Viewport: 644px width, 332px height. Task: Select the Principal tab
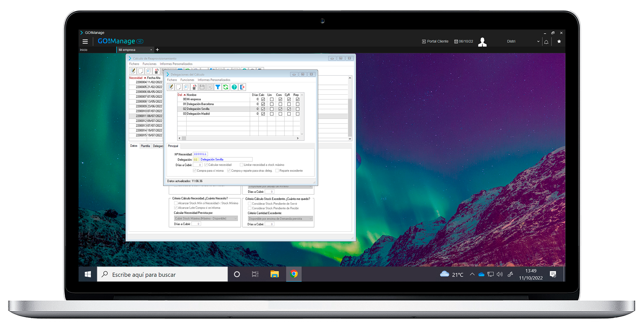click(x=173, y=146)
